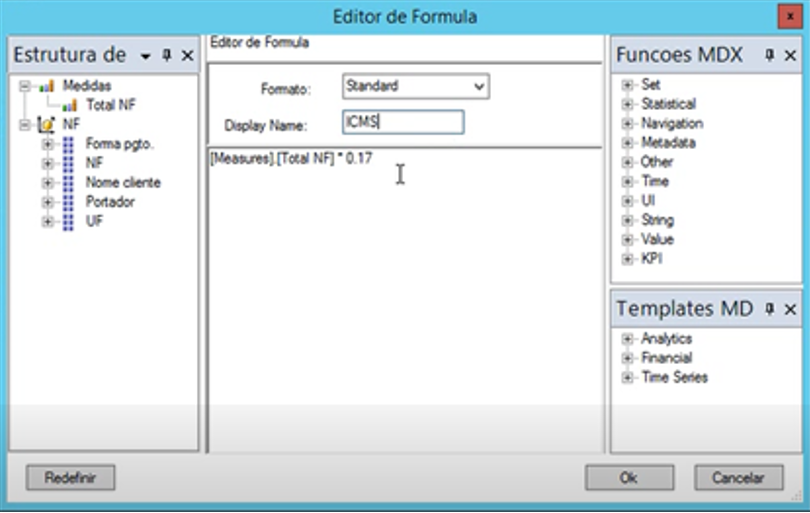Click the Cancelar button
The width and height of the screenshot is (810, 513).
tap(739, 477)
